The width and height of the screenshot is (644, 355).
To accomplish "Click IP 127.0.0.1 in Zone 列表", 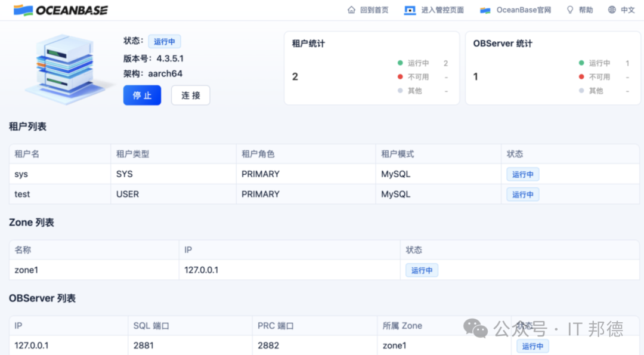I will click(x=202, y=270).
